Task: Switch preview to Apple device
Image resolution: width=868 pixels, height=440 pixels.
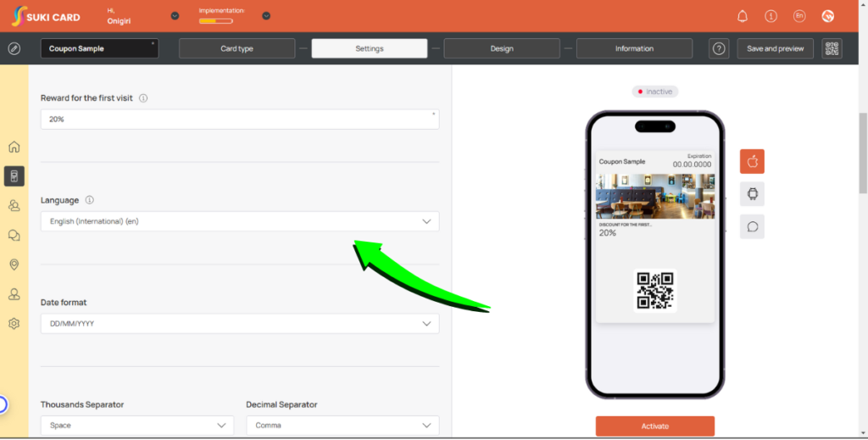Action: tap(752, 161)
